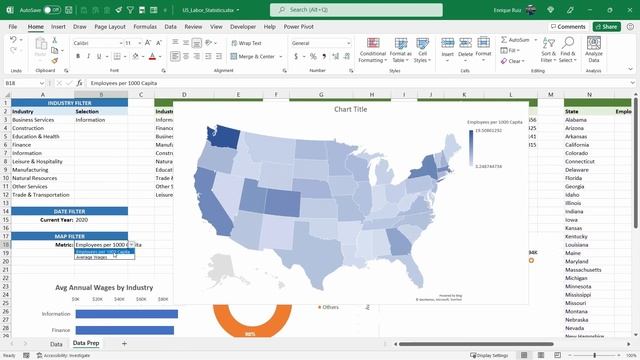Click the Share button

[x=607, y=27]
